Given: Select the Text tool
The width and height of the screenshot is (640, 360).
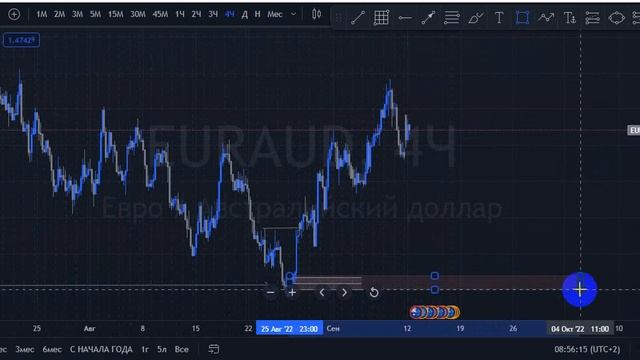Looking at the screenshot, I should click(499, 18).
